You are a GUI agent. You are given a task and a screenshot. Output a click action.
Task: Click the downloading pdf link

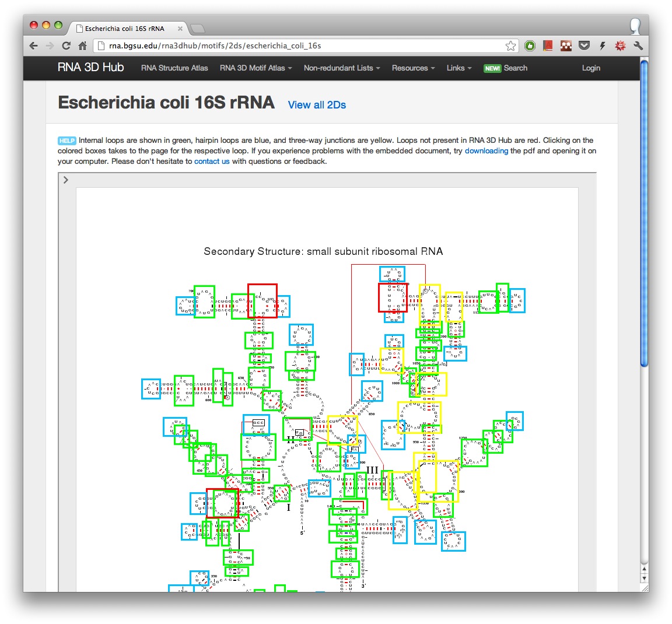pos(486,151)
